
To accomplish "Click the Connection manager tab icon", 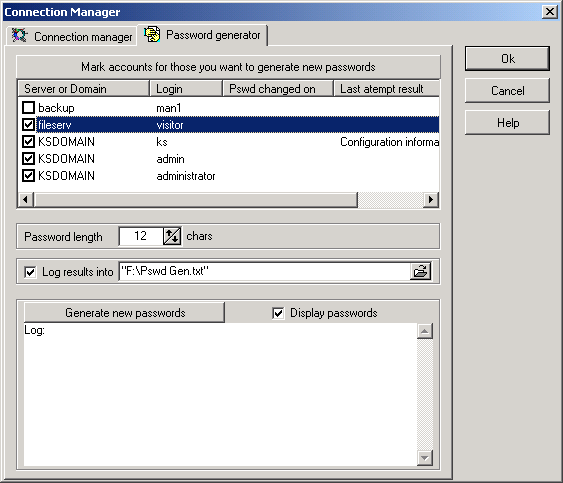I will (x=19, y=35).
